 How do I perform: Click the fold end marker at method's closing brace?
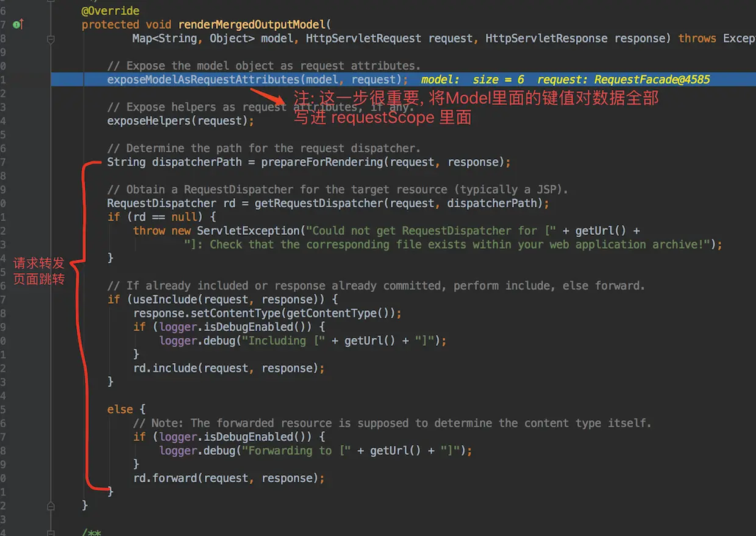(x=51, y=506)
